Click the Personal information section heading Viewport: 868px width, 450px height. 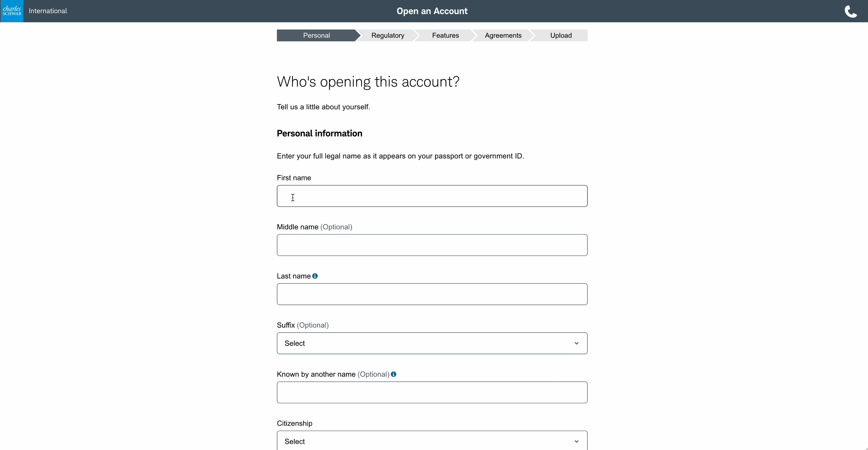coord(320,133)
